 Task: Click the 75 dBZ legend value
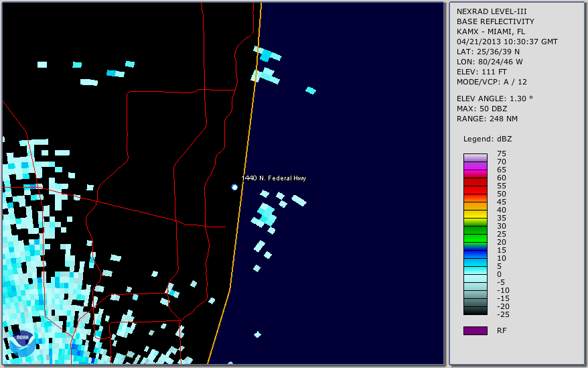[x=502, y=154]
